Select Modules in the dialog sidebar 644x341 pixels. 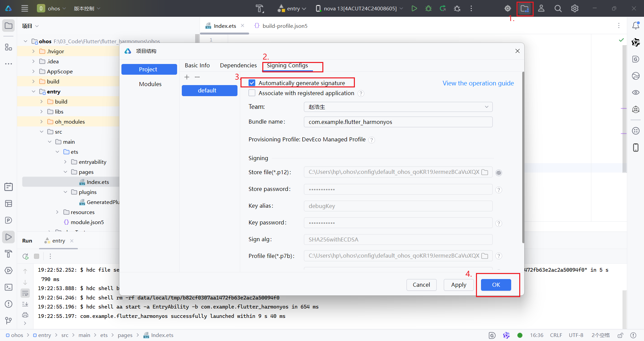(x=150, y=84)
